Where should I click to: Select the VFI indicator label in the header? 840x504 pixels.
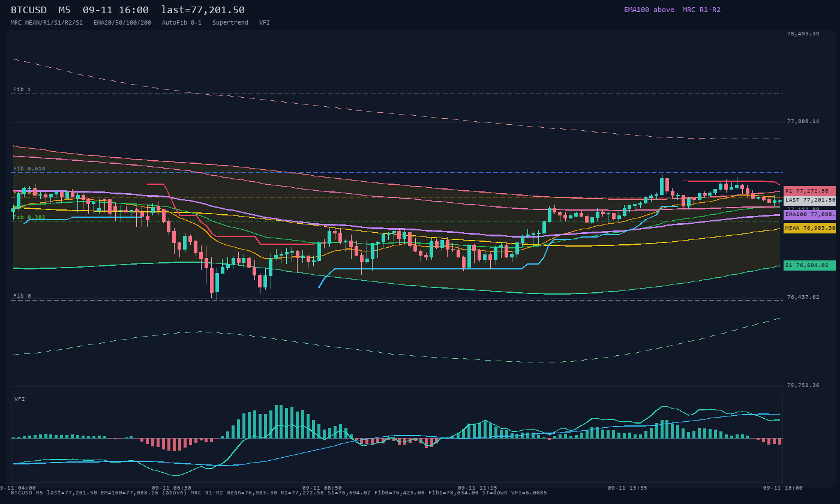265,22
